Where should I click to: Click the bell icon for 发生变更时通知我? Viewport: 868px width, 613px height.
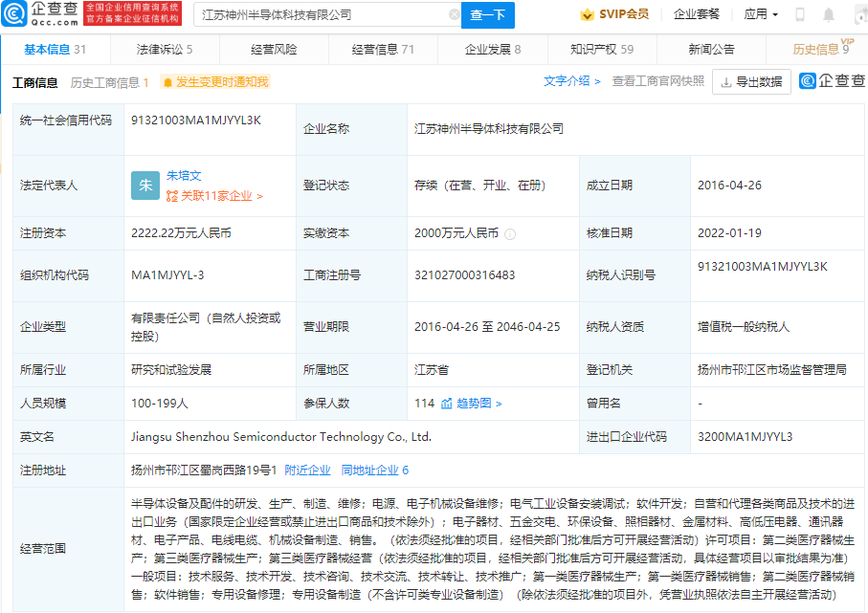click(167, 82)
